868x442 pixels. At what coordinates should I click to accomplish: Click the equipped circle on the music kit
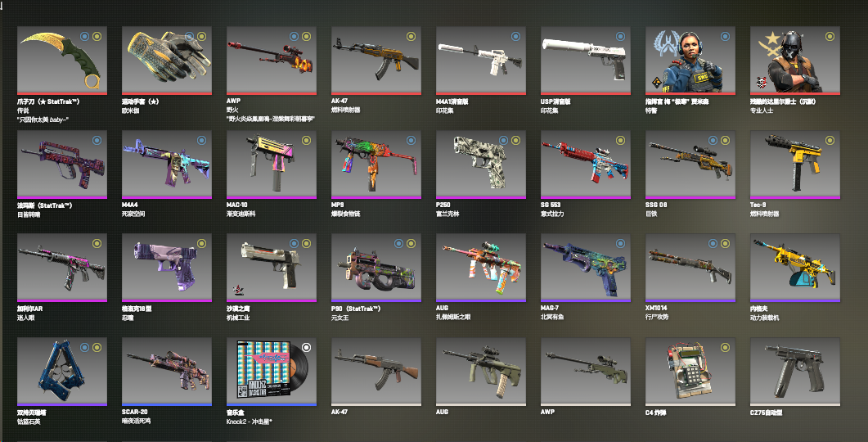coord(306,347)
